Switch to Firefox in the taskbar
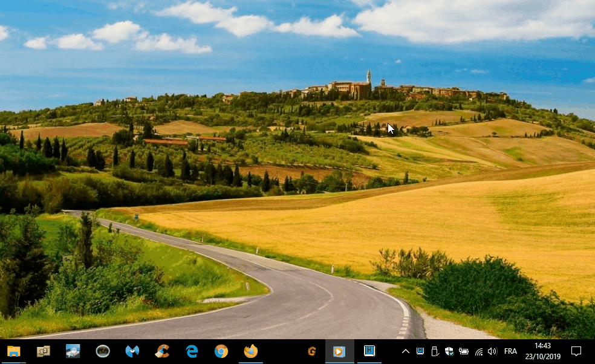 pos(250,351)
